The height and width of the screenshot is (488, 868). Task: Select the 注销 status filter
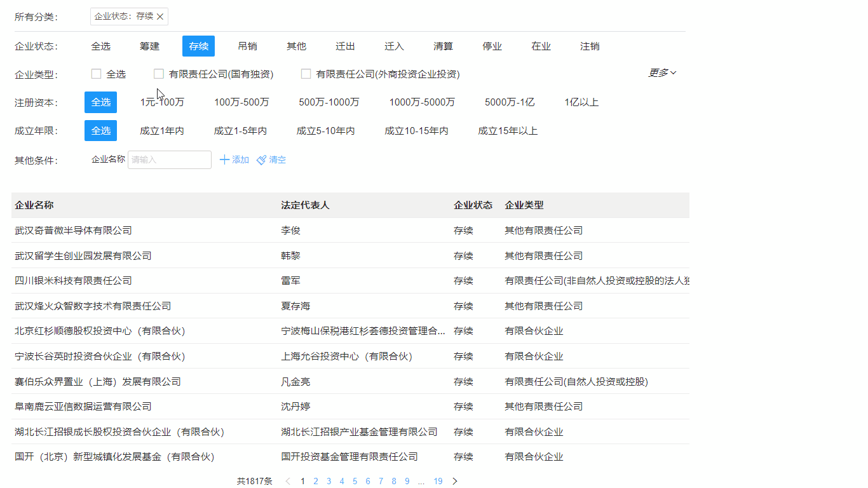590,46
